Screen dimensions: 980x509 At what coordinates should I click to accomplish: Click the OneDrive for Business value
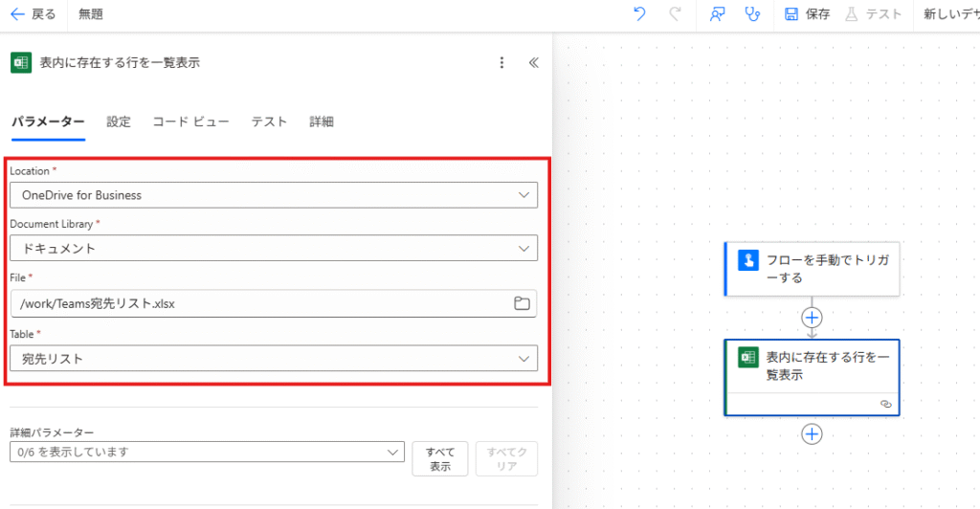pyautogui.click(x=82, y=195)
